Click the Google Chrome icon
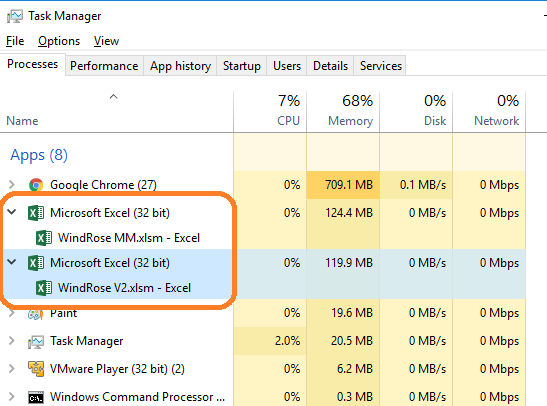547x406 pixels. tap(36, 185)
